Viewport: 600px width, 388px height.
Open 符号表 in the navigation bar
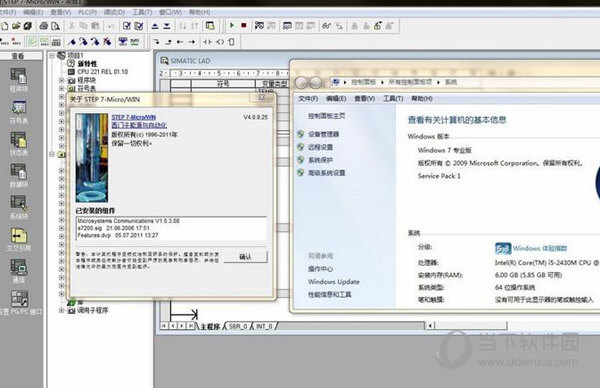[18, 112]
